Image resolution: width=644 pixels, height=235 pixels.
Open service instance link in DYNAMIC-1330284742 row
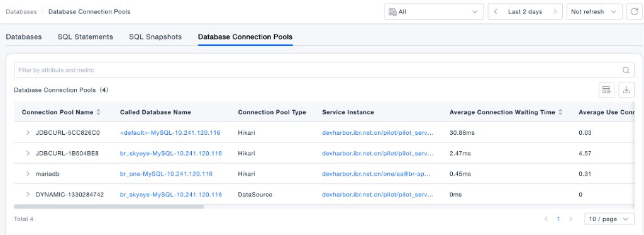point(377,194)
